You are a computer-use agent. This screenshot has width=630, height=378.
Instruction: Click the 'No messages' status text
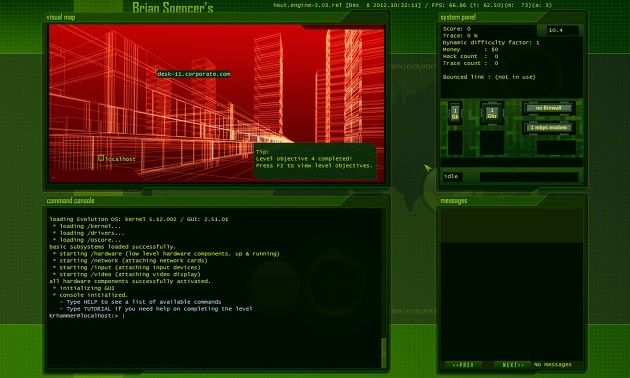click(x=553, y=365)
